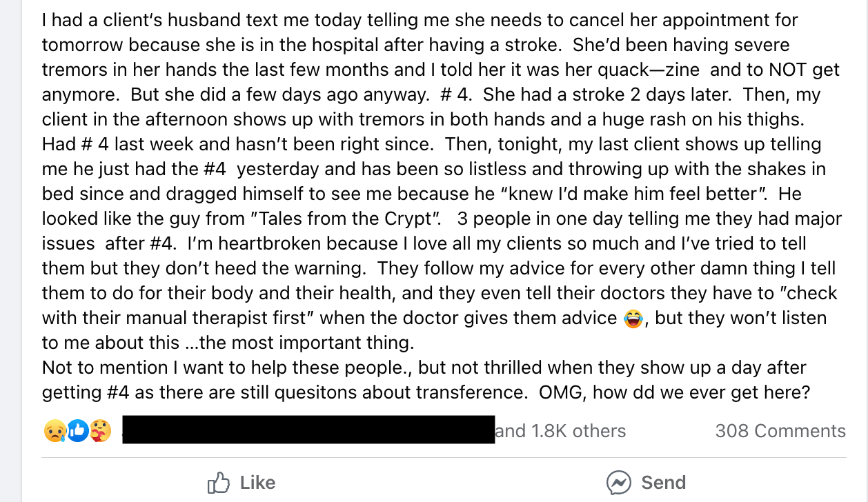Open the "and 1.8K others" reactions list
The width and height of the screenshot is (868, 502).
pos(560,431)
